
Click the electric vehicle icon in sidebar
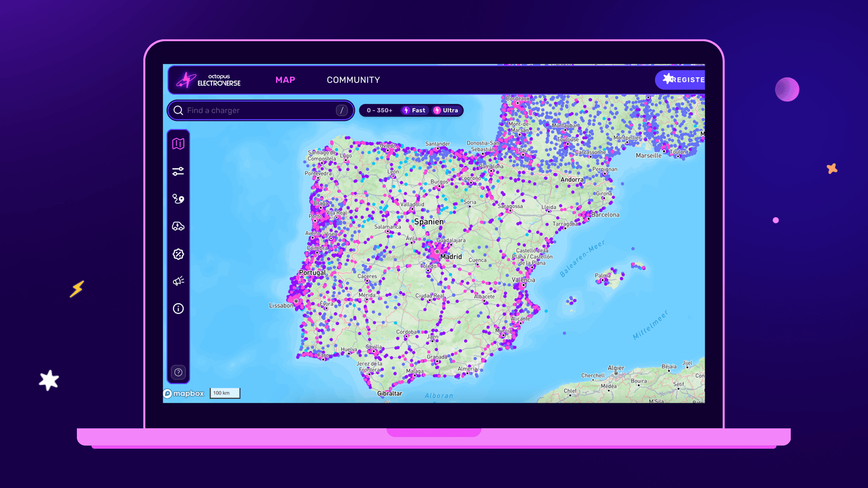[178, 226]
